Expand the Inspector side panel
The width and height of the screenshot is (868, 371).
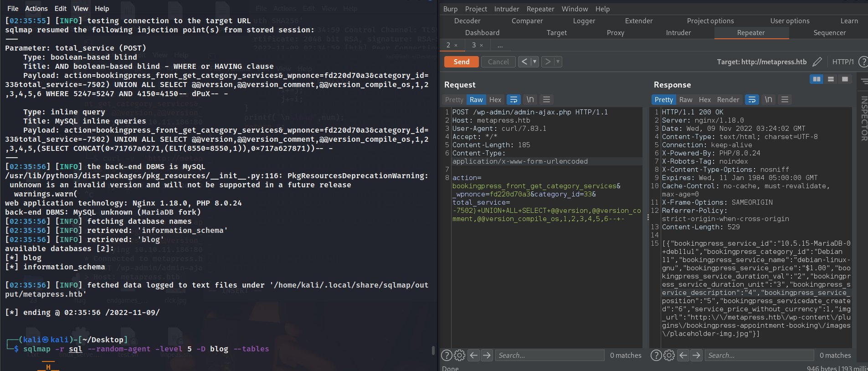[x=863, y=119]
